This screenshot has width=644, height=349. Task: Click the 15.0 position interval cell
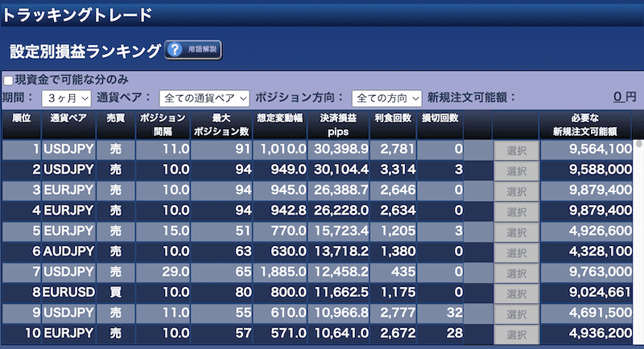click(x=163, y=231)
